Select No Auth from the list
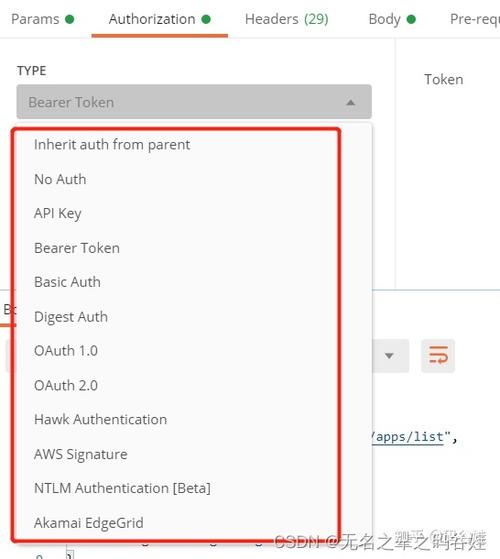Screen dimensions: 500x559 60,179
